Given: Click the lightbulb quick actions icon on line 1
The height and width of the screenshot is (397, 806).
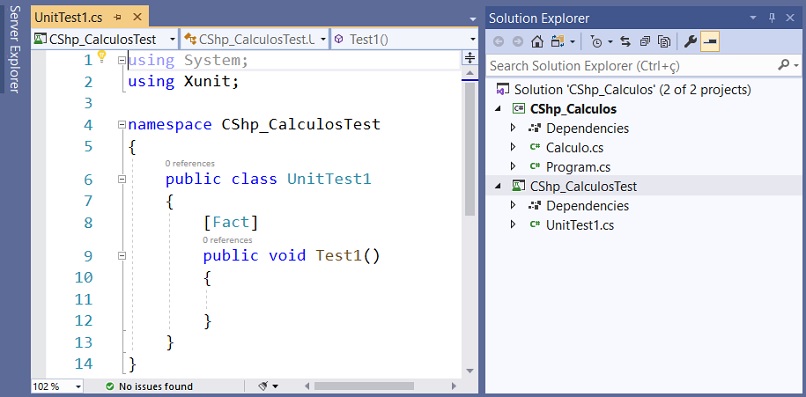Looking at the screenshot, I should pyautogui.click(x=101, y=55).
